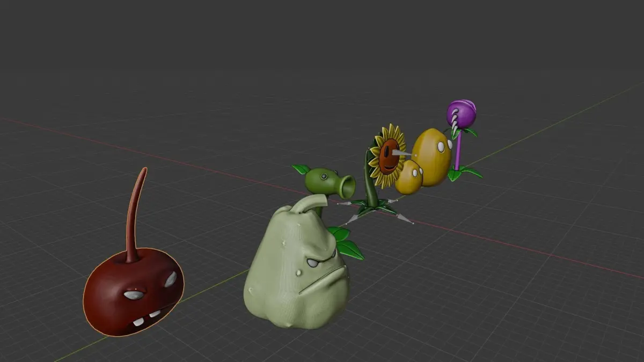Select the smaller yellow wall-nut model
This screenshot has width=644, height=362.
(x=409, y=177)
